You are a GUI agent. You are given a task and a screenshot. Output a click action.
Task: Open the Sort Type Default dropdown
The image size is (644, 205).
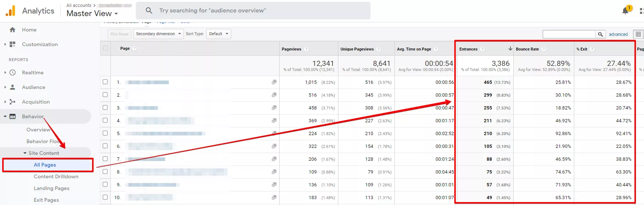(x=219, y=34)
